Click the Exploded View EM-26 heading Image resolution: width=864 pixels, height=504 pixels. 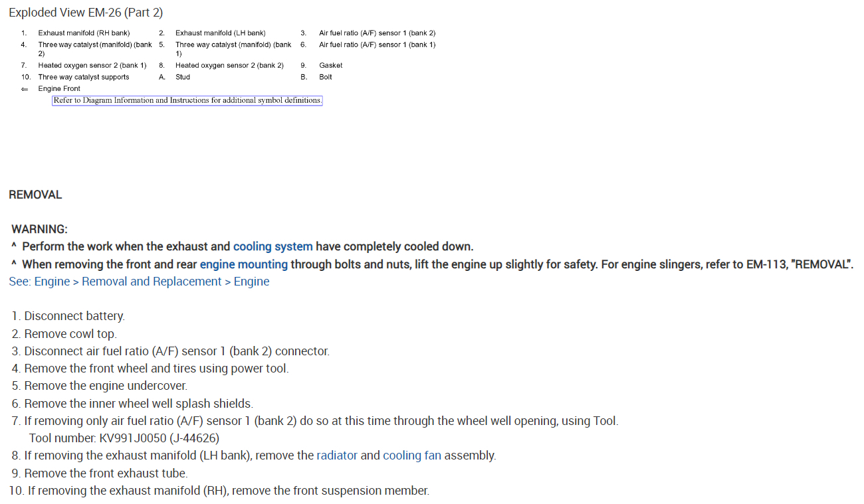(86, 13)
